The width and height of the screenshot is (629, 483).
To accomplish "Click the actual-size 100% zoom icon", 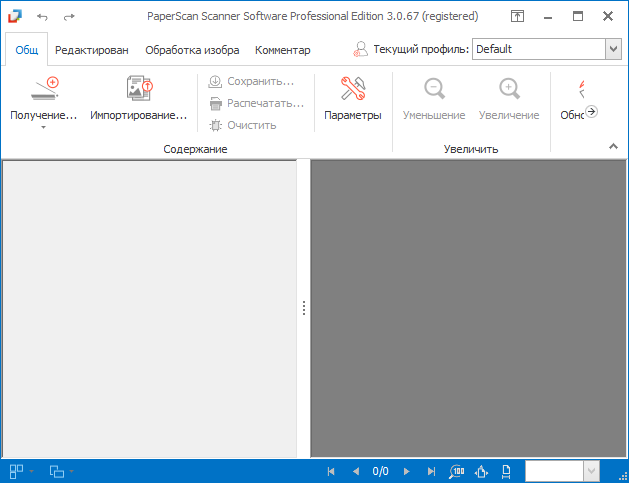I will [x=457, y=471].
